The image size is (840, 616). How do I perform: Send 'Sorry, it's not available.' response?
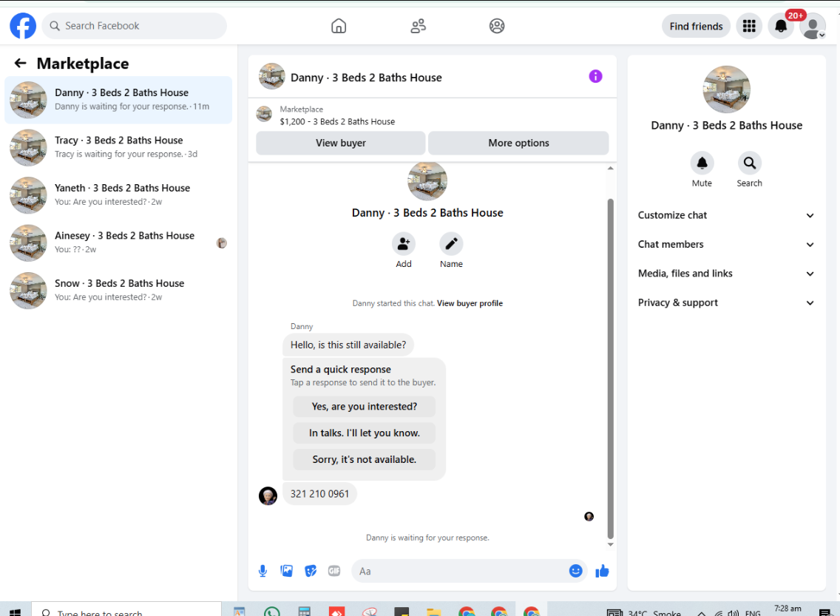pyautogui.click(x=365, y=459)
